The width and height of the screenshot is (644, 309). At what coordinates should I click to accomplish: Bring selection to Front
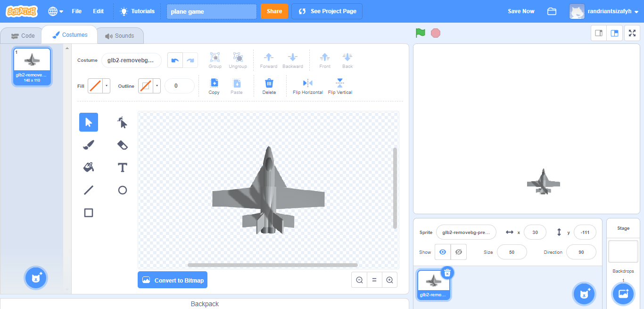click(325, 60)
